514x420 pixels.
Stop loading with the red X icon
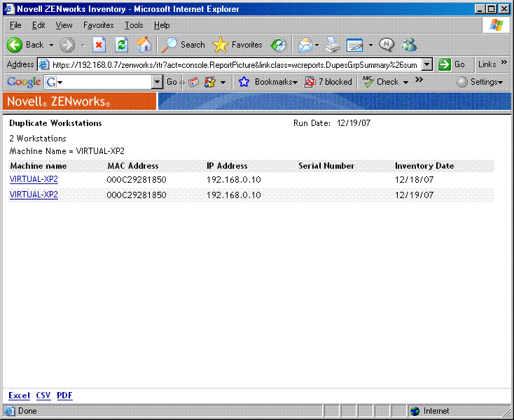click(99, 45)
